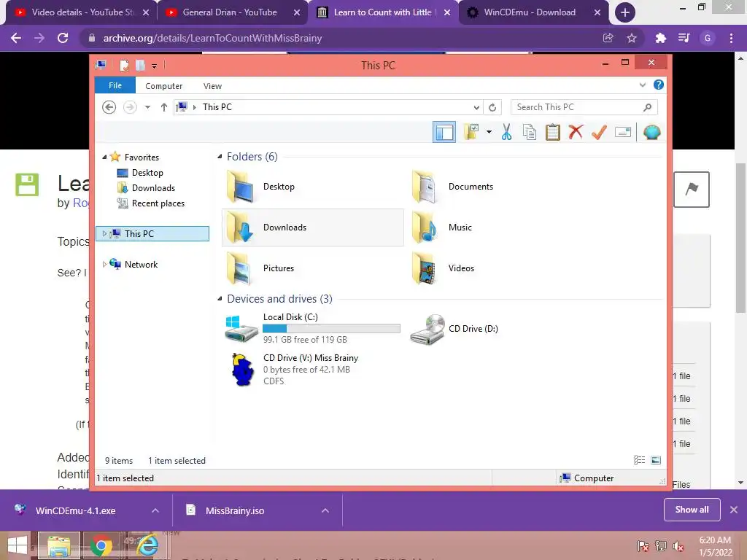
Task: Go up one folder level
Action: click(164, 107)
